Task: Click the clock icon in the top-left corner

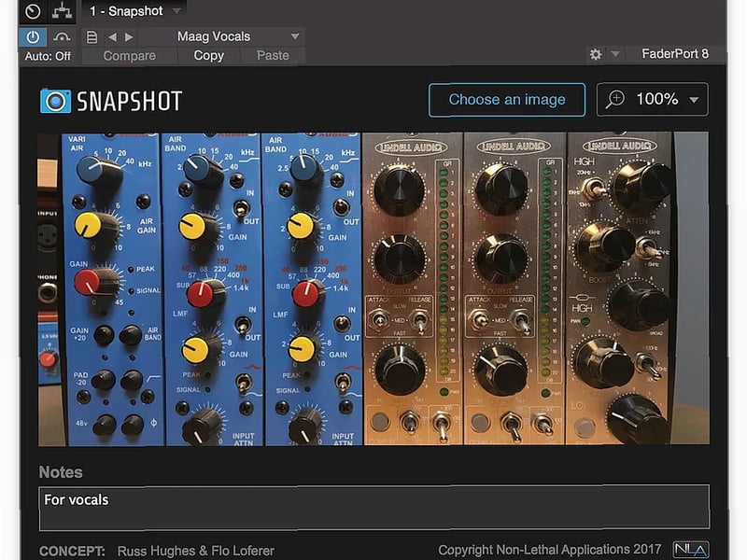Action: pos(31,11)
